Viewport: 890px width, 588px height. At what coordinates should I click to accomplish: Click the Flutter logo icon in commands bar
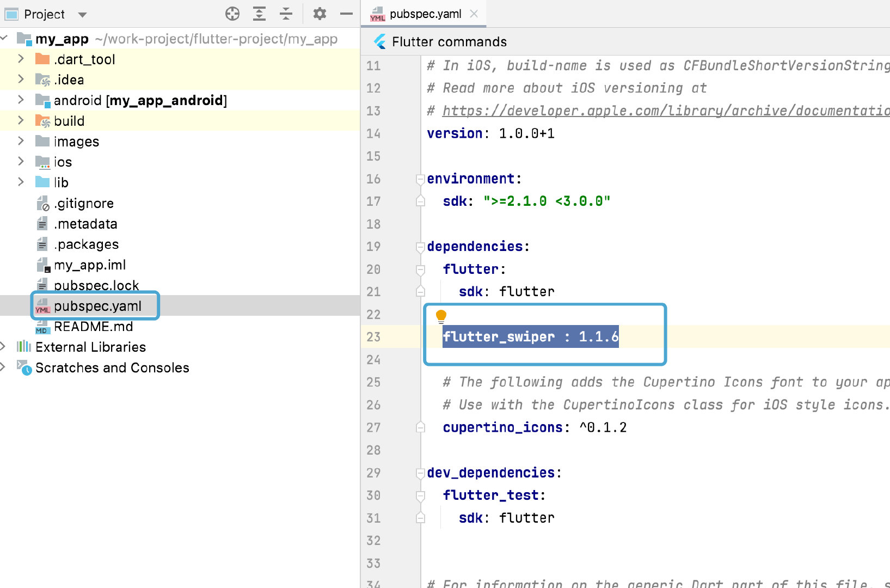tap(380, 42)
